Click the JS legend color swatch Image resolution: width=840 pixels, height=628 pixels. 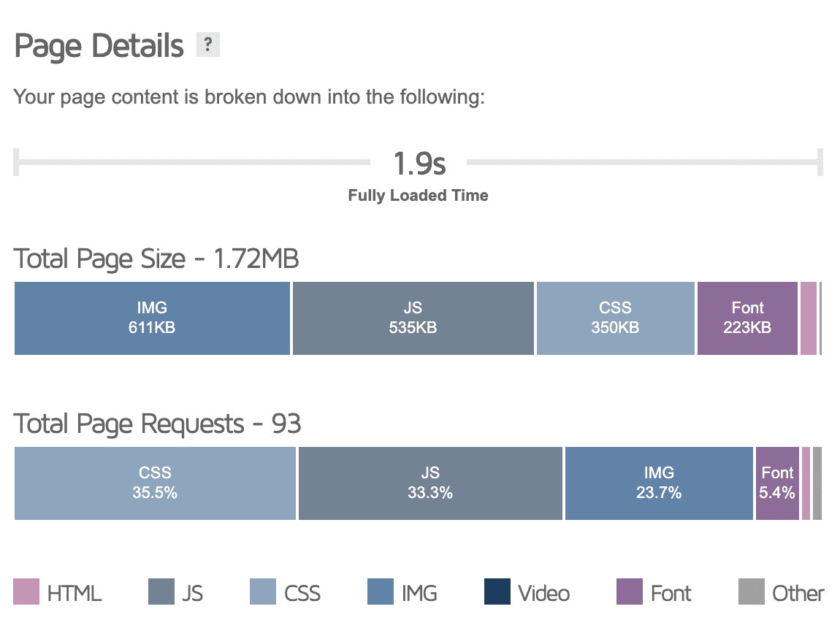[161, 592]
